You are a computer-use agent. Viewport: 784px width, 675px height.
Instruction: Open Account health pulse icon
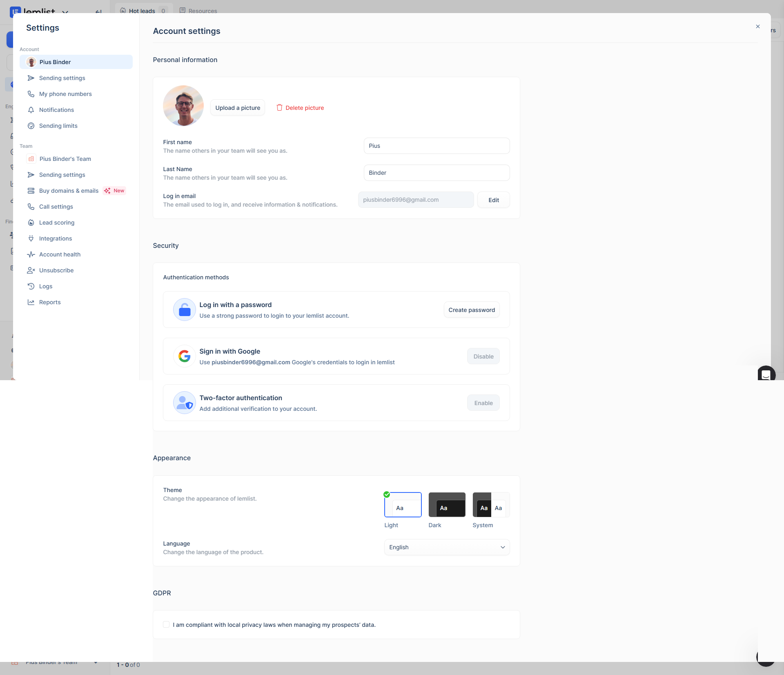click(x=31, y=254)
